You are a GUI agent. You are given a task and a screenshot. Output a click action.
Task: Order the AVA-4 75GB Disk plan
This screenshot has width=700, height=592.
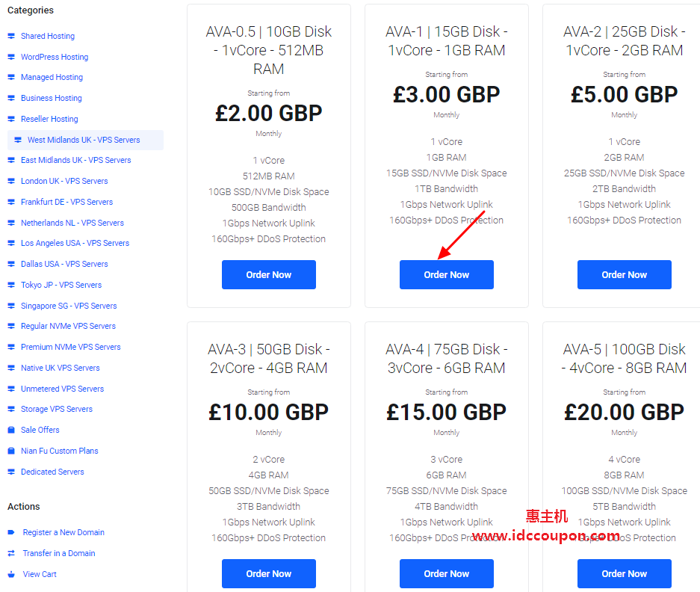pyautogui.click(x=446, y=574)
